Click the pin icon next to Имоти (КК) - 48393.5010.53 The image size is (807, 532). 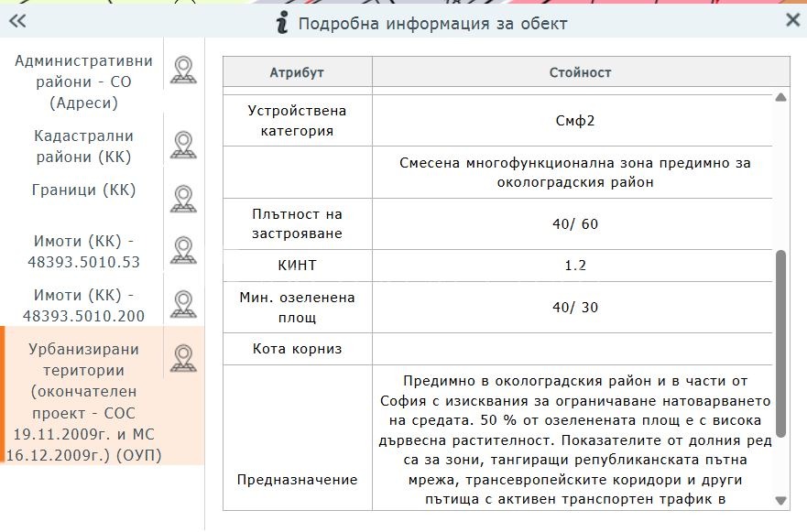[184, 248]
